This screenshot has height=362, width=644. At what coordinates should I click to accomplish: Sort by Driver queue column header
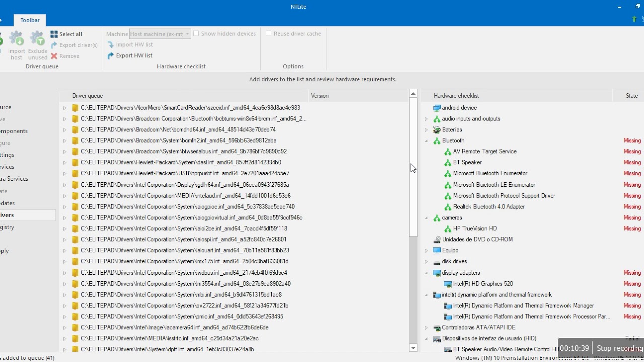click(x=184, y=96)
